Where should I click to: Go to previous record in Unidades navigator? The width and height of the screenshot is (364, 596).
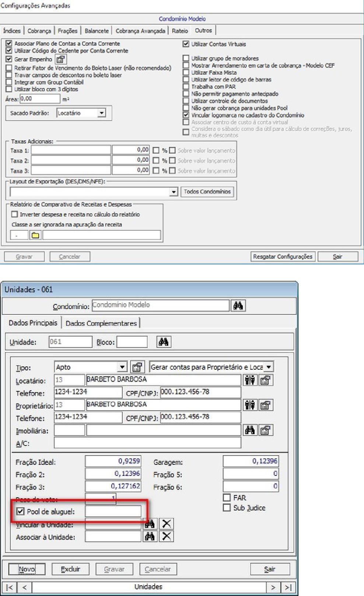pyautogui.click(x=25, y=587)
